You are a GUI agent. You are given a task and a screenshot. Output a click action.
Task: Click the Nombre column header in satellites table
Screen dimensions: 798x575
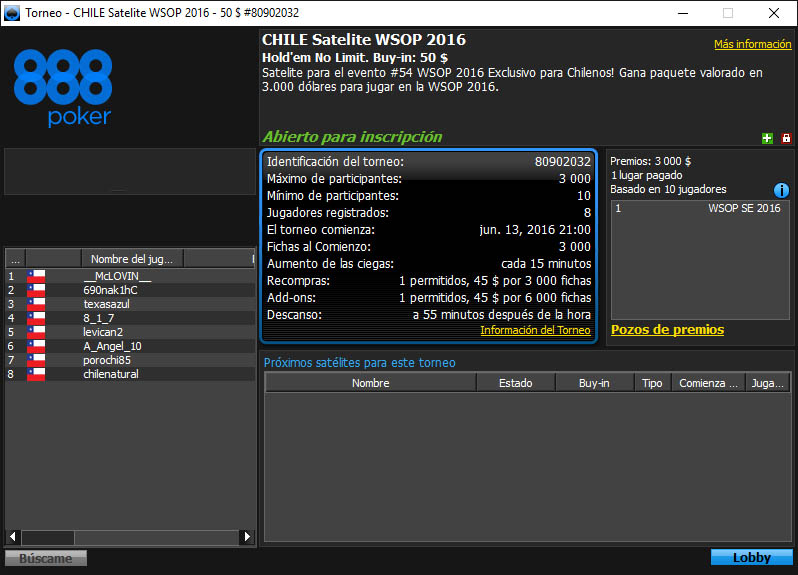pos(370,383)
